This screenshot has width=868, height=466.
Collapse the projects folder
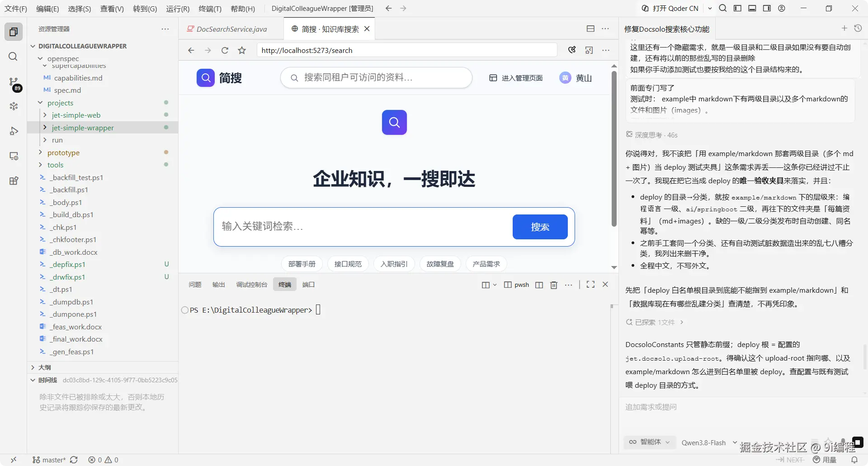(x=41, y=103)
